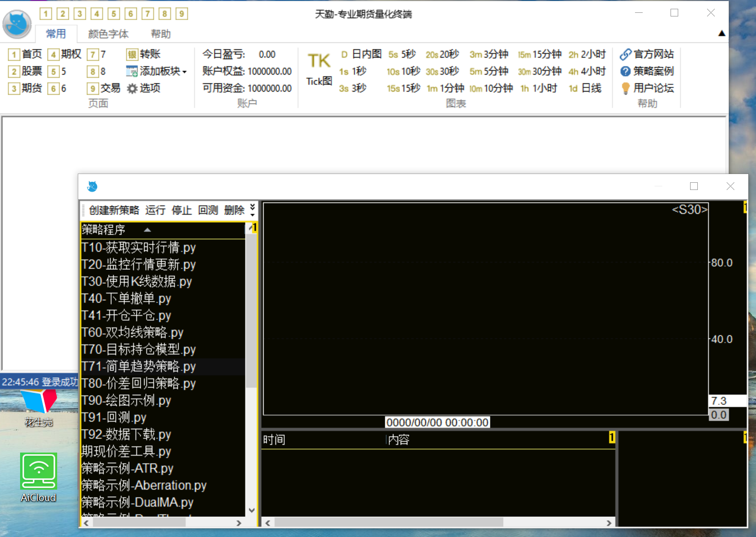This screenshot has height=537, width=756.
Task: Select the 5秒 chart period
Action: click(x=402, y=54)
